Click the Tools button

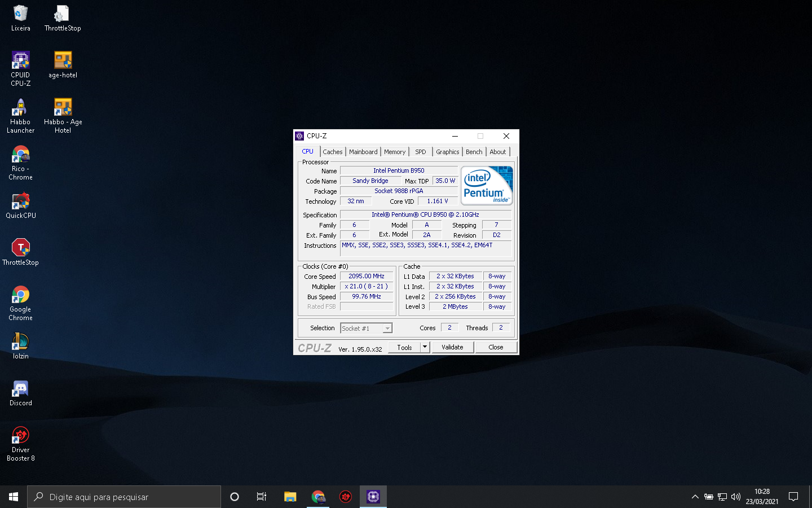point(404,347)
